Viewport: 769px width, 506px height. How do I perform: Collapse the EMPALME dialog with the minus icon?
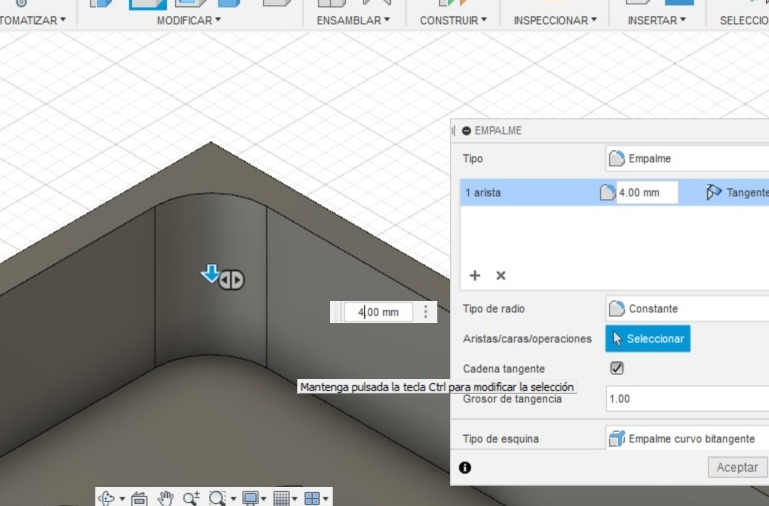pos(466,130)
